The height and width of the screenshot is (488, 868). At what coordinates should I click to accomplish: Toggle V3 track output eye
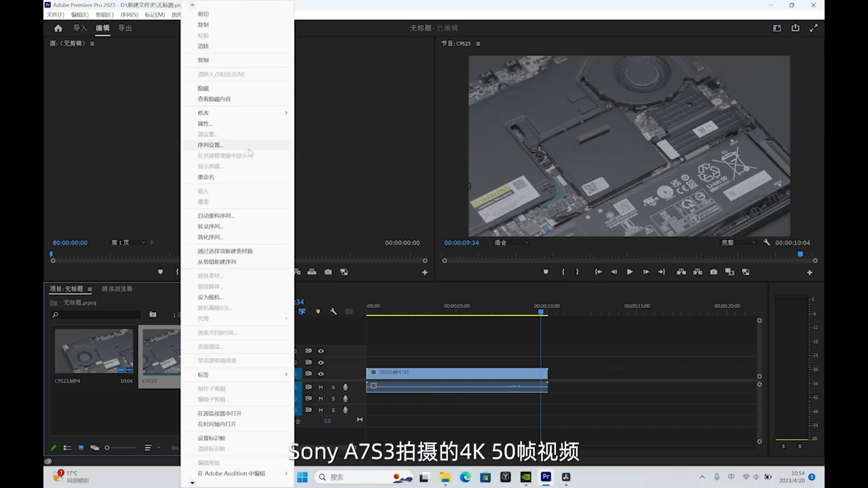[321, 351]
